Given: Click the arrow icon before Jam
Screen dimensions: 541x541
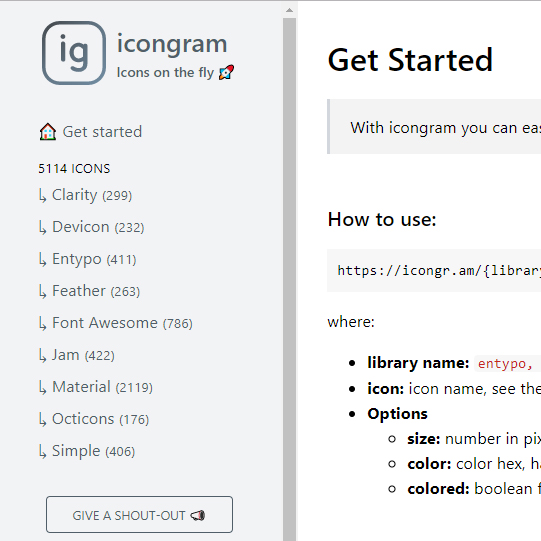Looking at the screenshot, I should coord(42,356).
